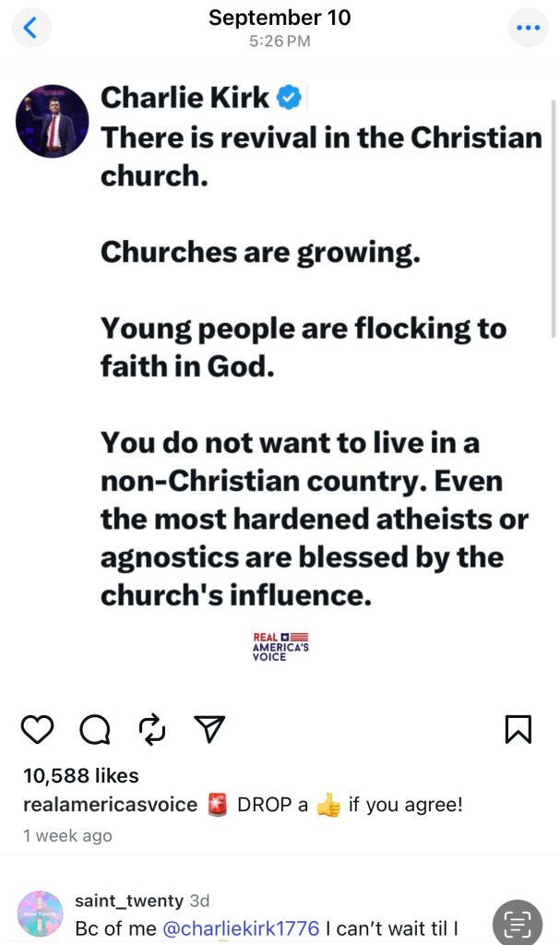The image size is (560, 945).
Task: Tap the scan text button
Action: (x=518, y=924)
